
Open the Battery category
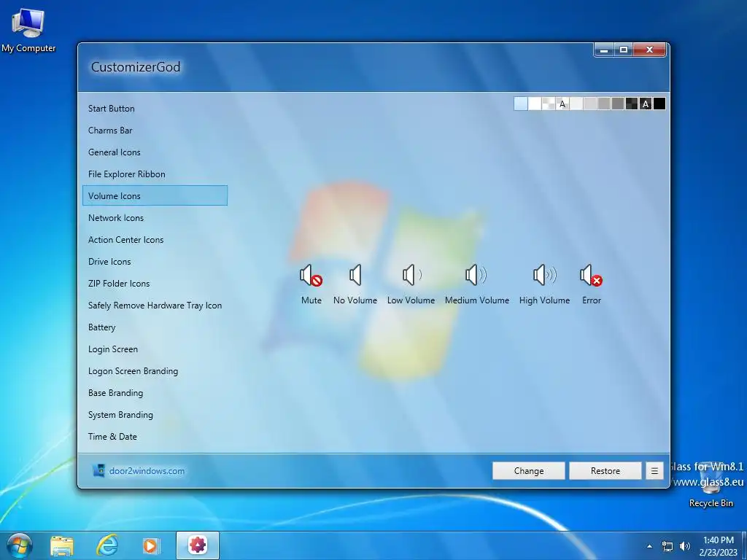tap(155, 327)
